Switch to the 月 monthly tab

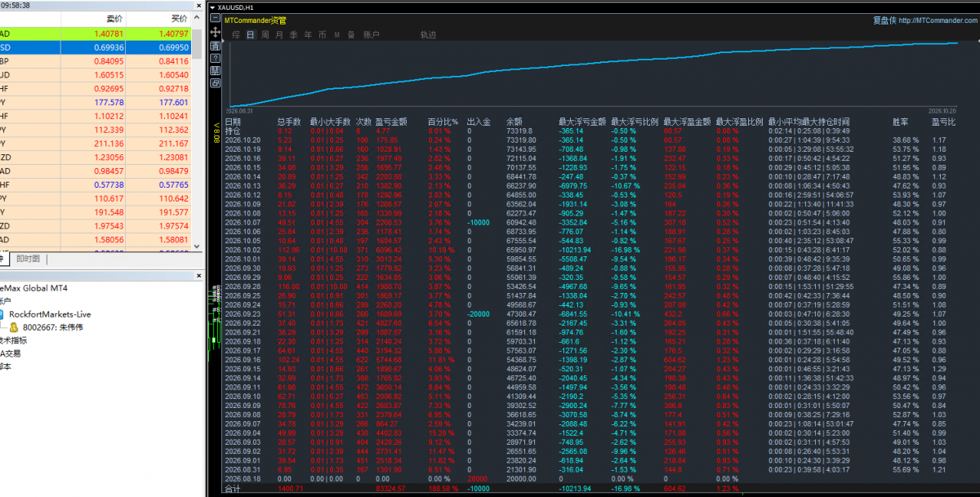click(x=279, y=35)
